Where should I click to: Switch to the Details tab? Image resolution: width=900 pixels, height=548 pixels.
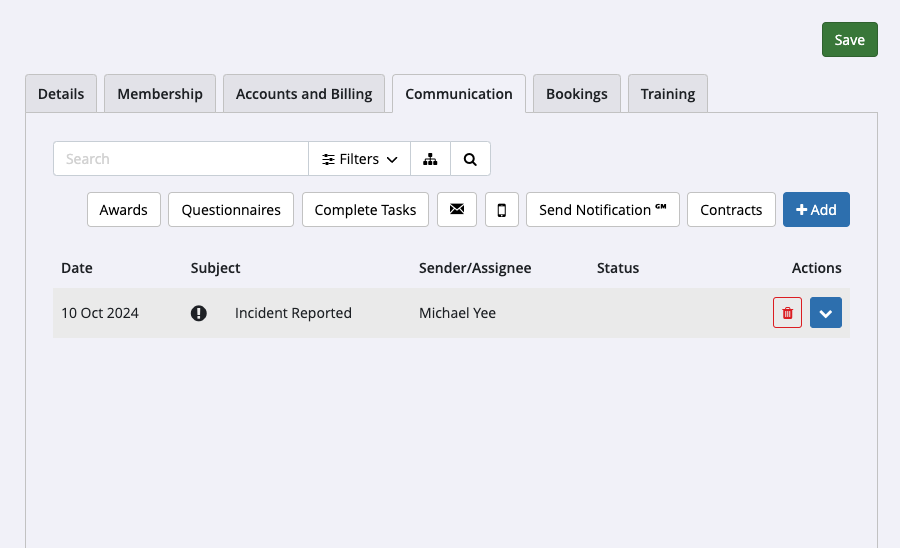click(x=61, y=94)
